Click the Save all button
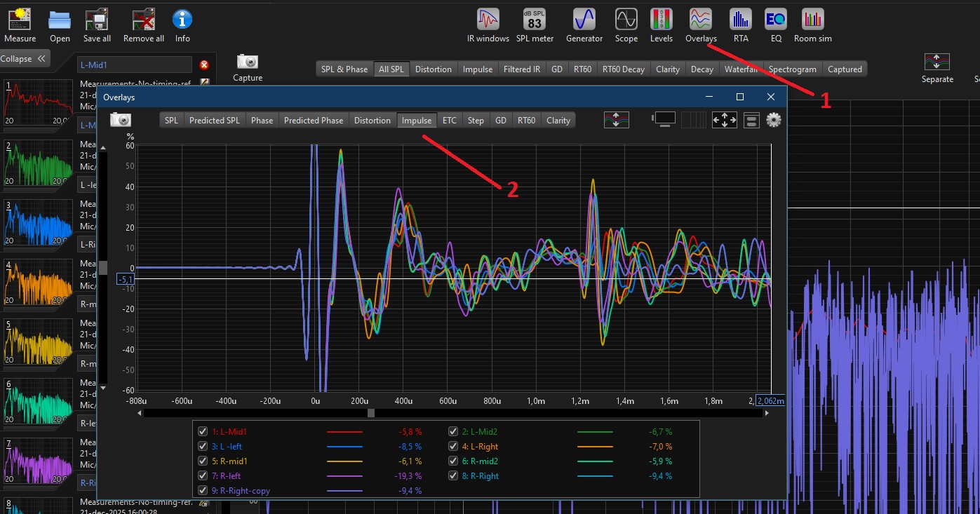 pyautogui.click(x=97, y=20)
